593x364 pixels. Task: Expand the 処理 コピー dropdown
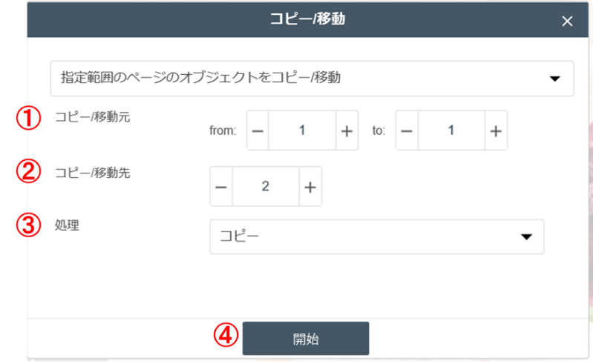pos(377,236)
